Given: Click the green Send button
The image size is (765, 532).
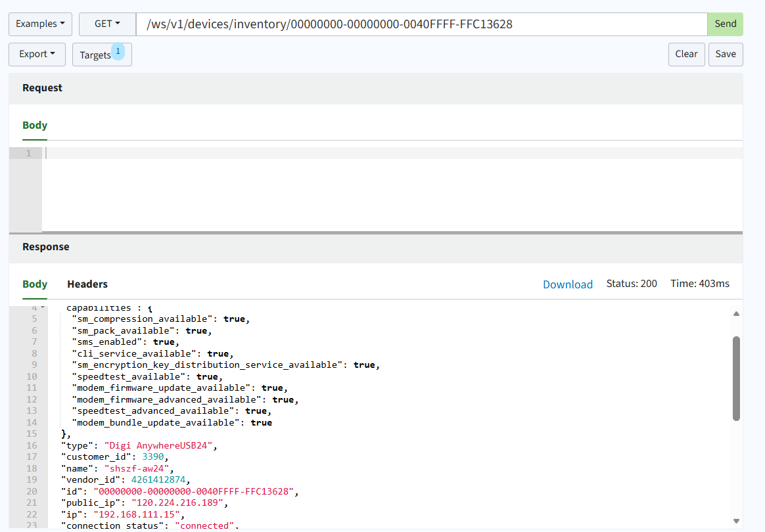Looking at the screenshot, I should [x=725, y=24].
